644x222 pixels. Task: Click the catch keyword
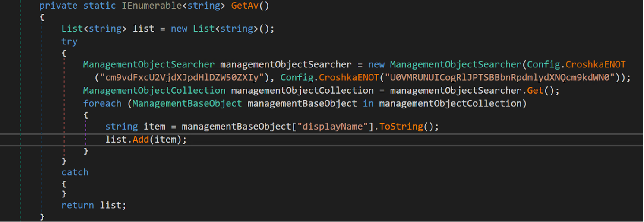75,172
